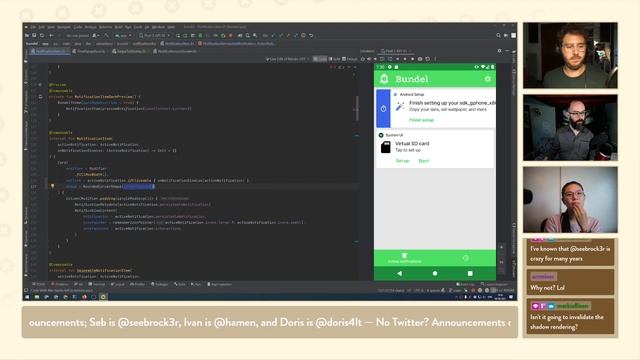Tap the Virtual SD card notification
Image resolution: width=640 pixels, height=360 pixels.
coord(435,149)
